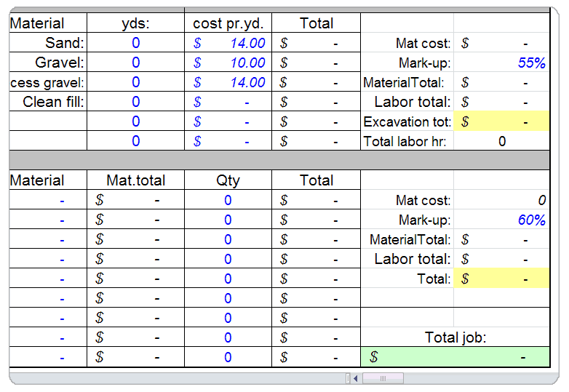
Task: Select the green Total job amount cell
Action: pos(455,357)
